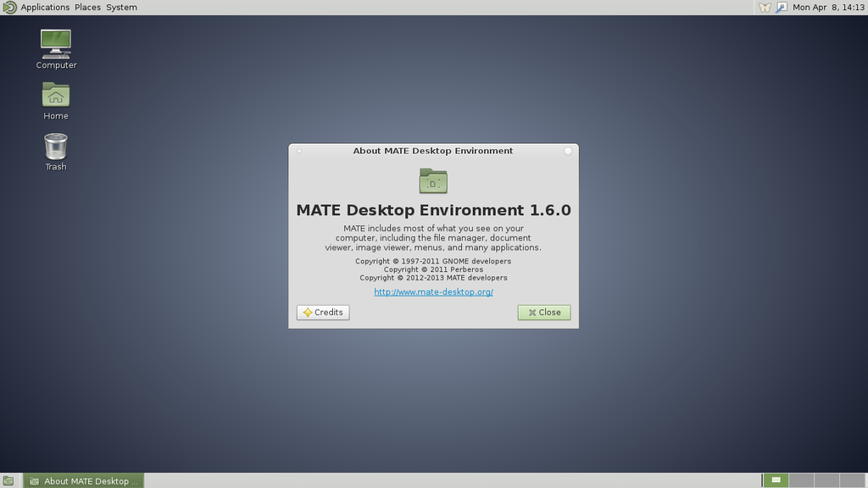This screenshot has width=868, height=488.
Task: Select the About MATE Desktop taskbar entry
Action: pyautogui.click(x=82, y=480)
